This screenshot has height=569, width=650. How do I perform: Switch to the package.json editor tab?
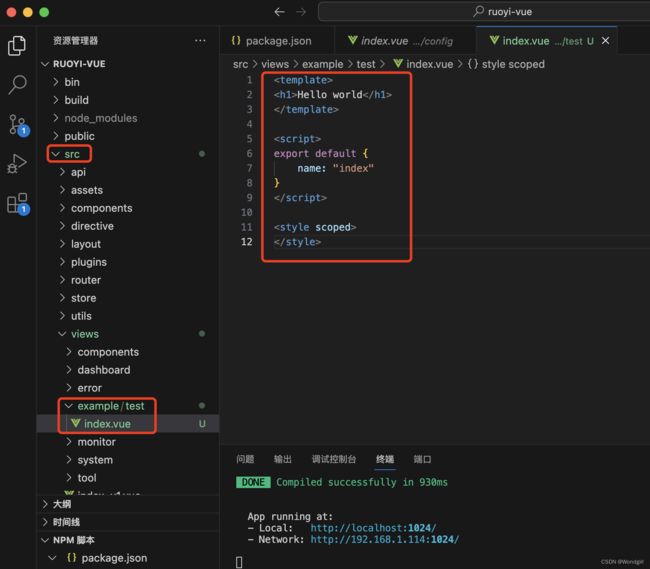click(x=277, y=41)
